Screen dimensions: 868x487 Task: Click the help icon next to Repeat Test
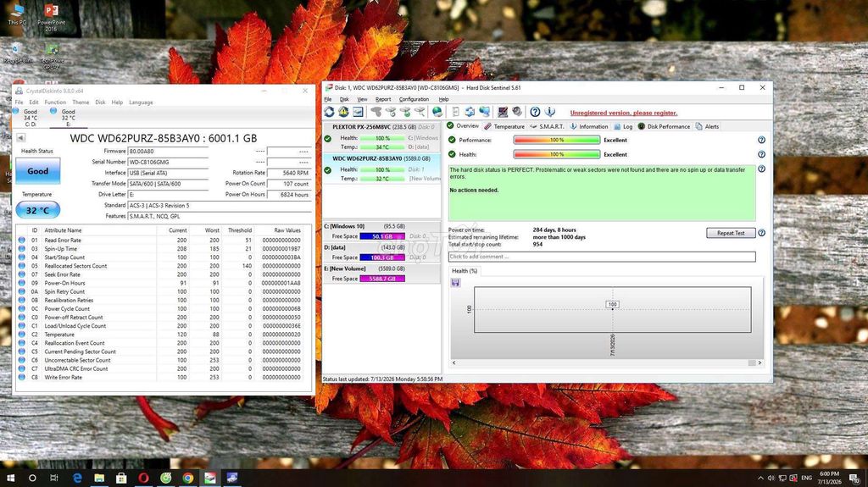click(762, 233)
